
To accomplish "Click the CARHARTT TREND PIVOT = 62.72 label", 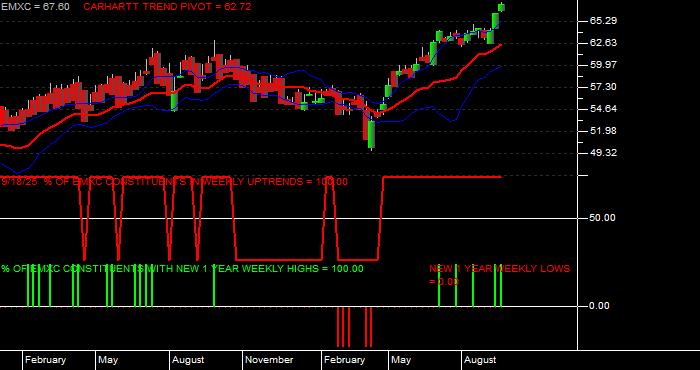I will click(x=167, y=7).
